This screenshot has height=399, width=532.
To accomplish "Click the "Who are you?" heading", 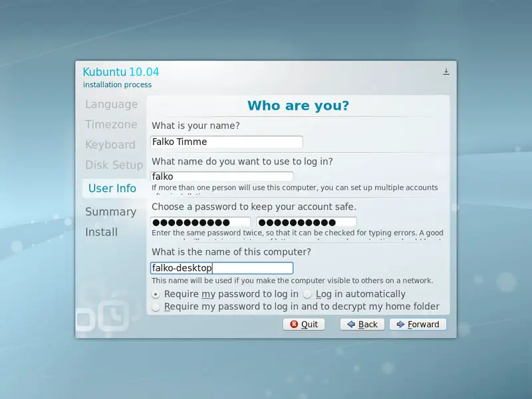I will click(298, 106).
